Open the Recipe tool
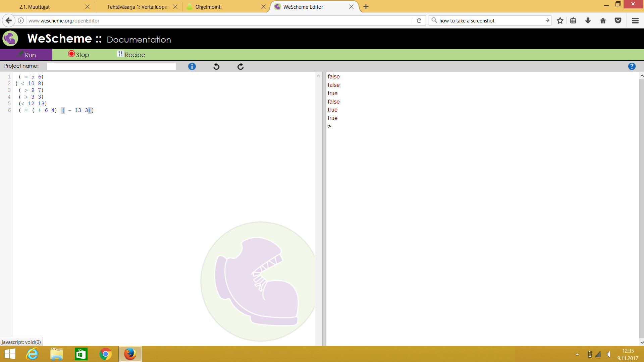Image resolution: width=644 pixels, height=362 pixels. (x=131, y=55)
